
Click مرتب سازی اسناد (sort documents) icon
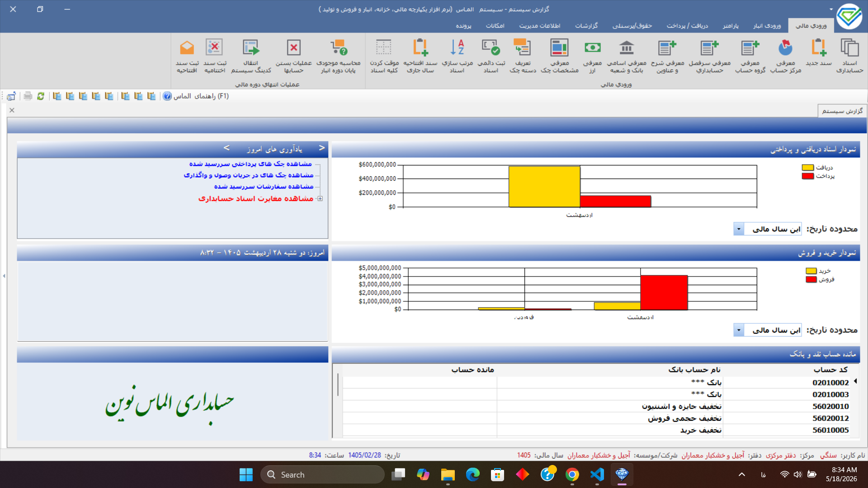point(457,56)
